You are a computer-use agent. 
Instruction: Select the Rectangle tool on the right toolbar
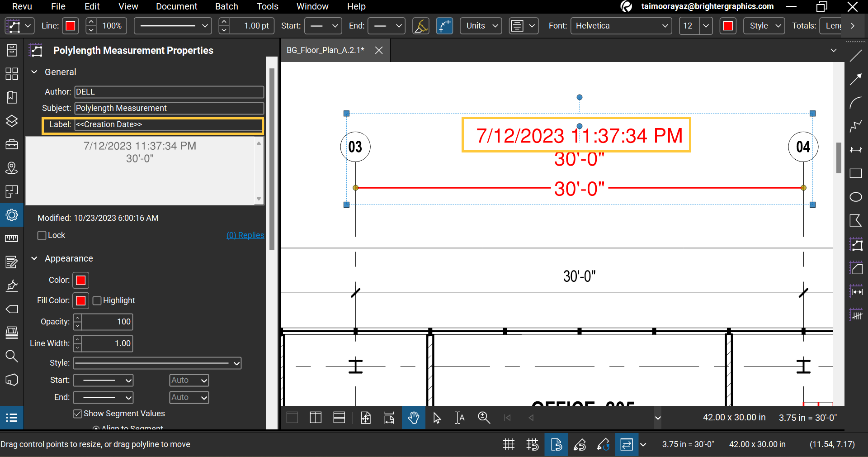(856, 174)
